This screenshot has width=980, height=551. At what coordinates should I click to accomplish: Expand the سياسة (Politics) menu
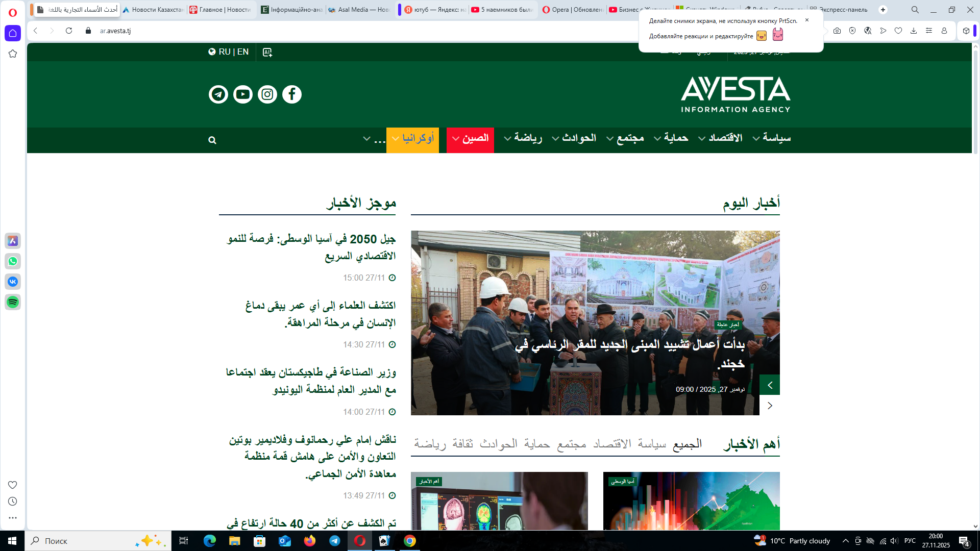coord(772,138)
